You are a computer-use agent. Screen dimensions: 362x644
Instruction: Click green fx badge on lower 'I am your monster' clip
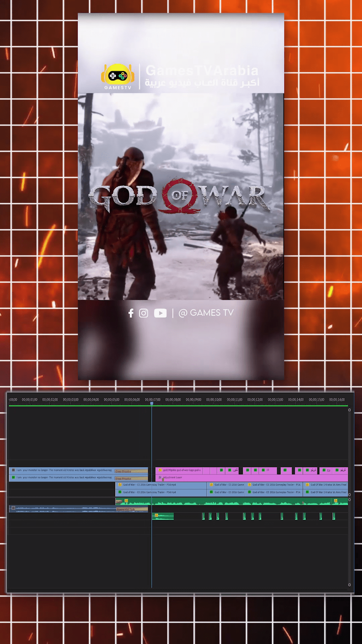(13, 477)
